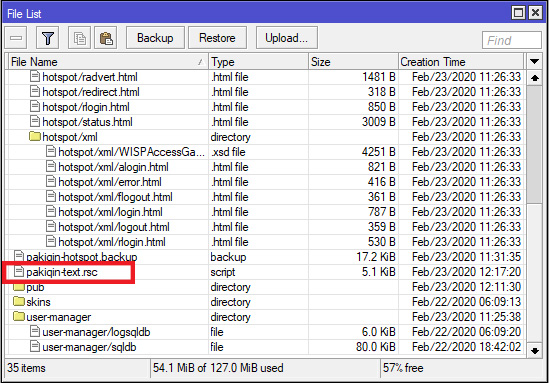Sort by Size column header
This screenshot has width=549, height=383.
tap(354, 62)
